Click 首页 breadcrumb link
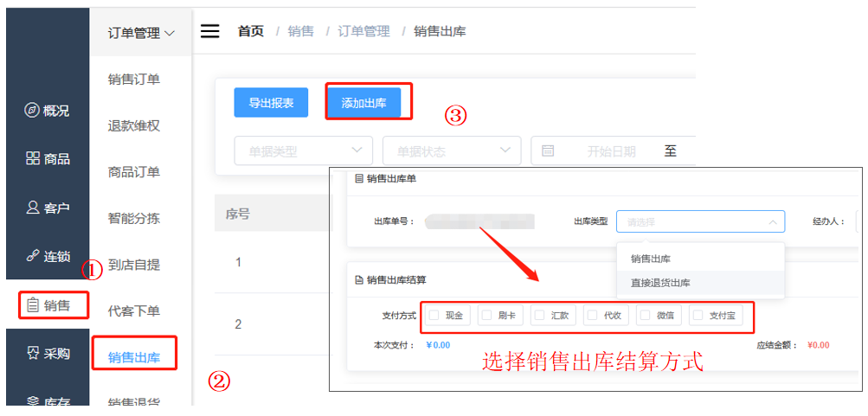Screen dimensions: 868x416 [x=251, y=31]
